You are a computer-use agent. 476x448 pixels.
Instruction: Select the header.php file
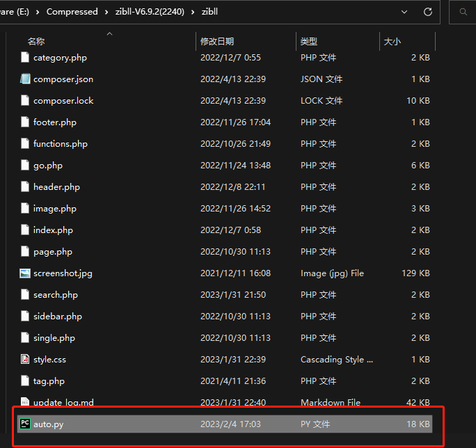click(56, 187)
